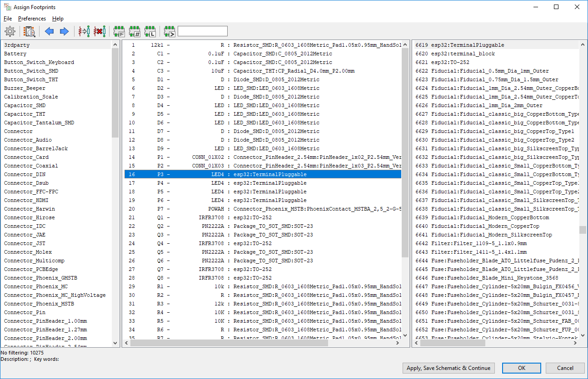The width and height of the screenshot is (588, 379).
Task: Select Filter_1411-5_1.4x1.1mm footprint
Action: [x=496, y=252]
